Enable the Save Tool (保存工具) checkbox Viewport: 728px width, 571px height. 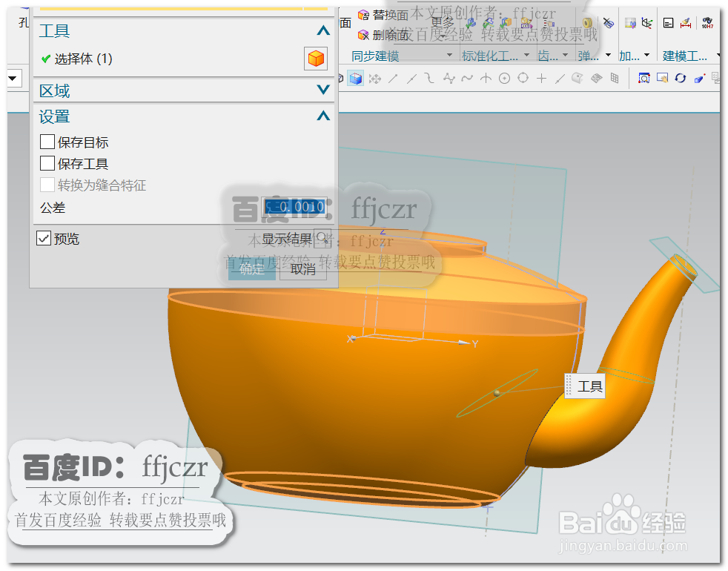[x=47, y=163]
